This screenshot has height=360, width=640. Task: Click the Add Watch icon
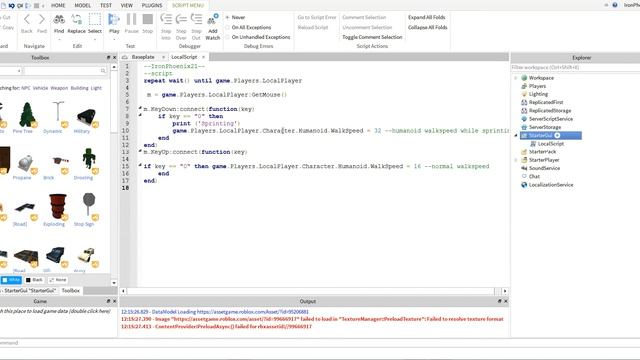point(213,19)
